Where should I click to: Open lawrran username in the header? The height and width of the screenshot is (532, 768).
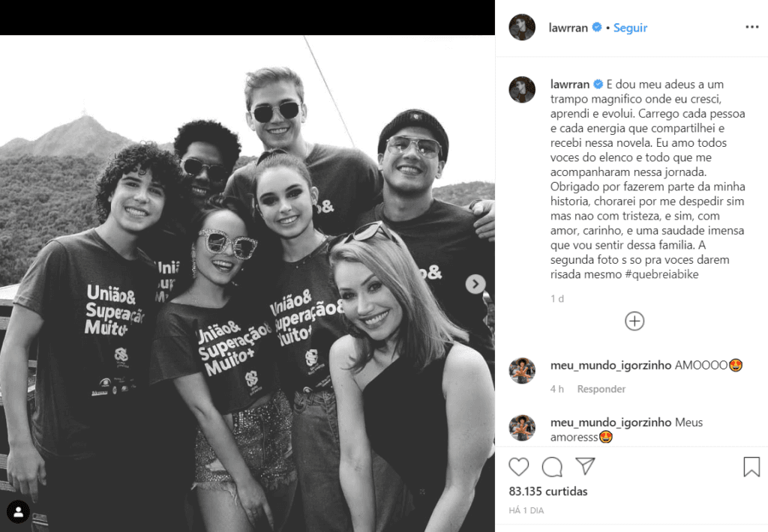(x=568, y=28)
